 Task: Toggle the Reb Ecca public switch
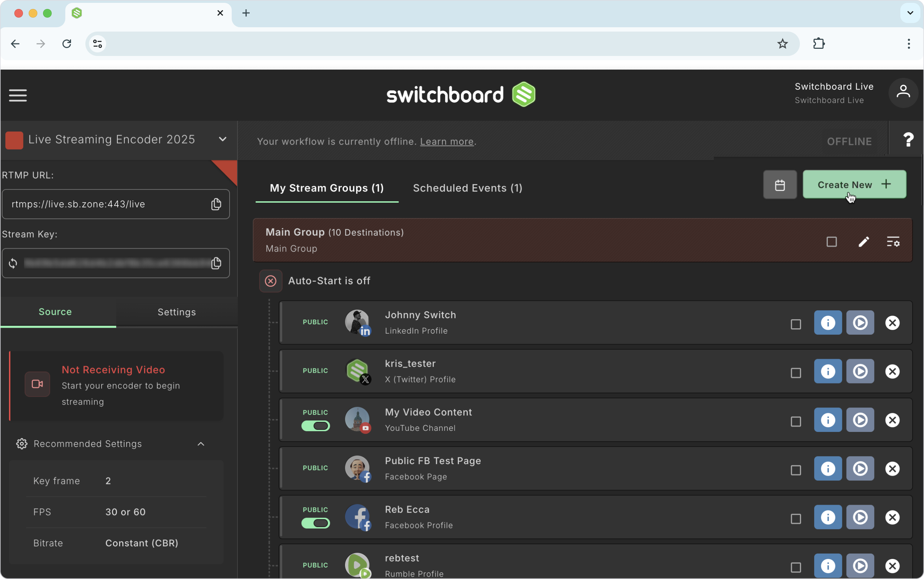click(315, 523)
